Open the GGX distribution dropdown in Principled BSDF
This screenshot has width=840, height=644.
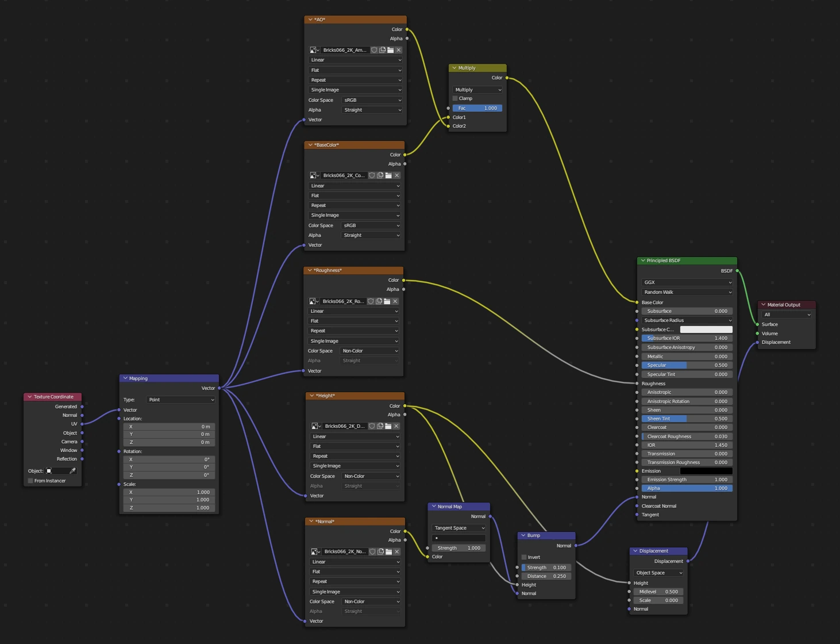687,282
